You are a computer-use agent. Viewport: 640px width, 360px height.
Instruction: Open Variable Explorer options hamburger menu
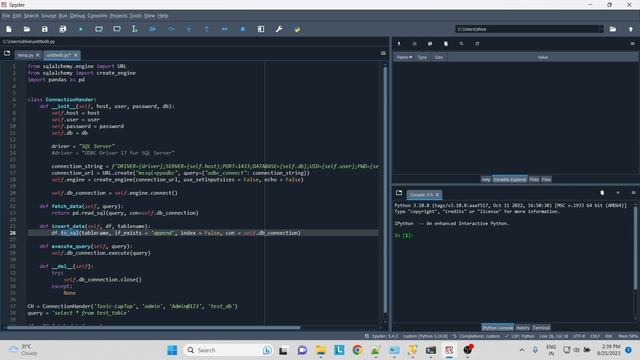[x=632, y=44]
